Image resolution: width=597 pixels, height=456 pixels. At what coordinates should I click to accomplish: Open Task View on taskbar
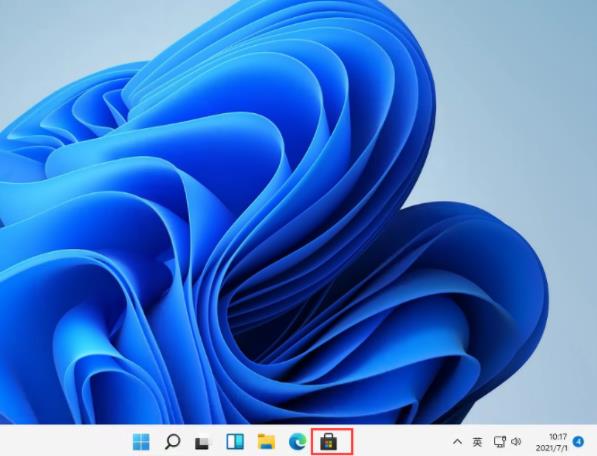click(203, 442)
